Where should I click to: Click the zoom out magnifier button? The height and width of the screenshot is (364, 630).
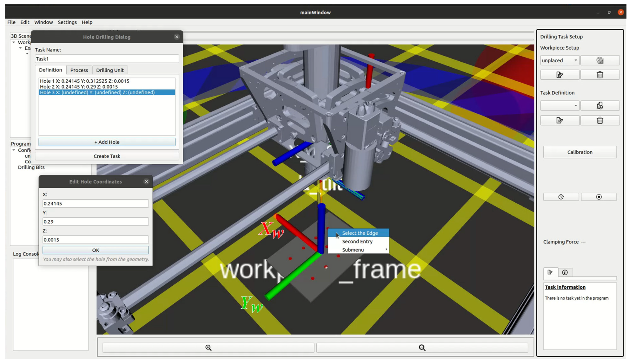[422, 348]
